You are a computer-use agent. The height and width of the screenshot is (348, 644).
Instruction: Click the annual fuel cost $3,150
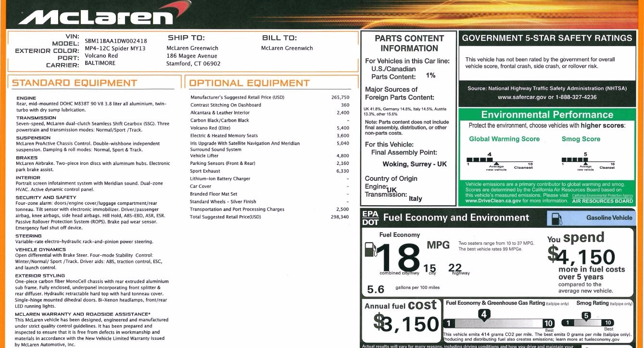pyautogui.click(x=406, y=324)
